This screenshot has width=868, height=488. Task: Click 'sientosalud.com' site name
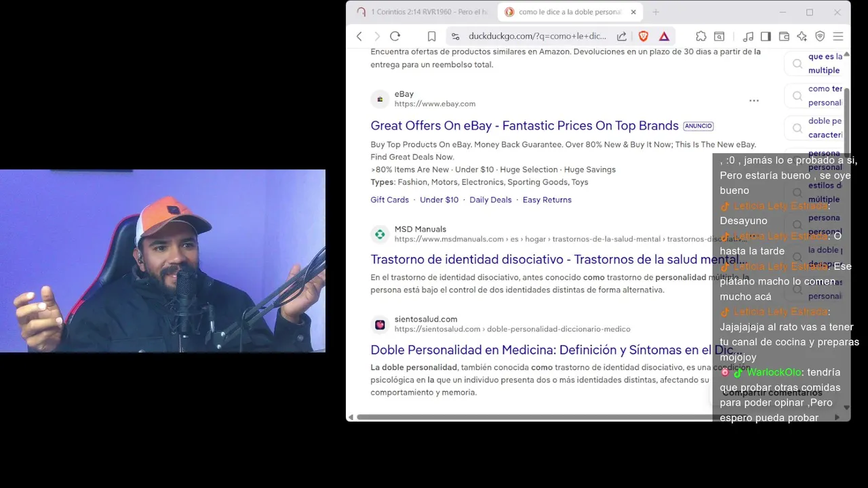pyautogui.click(x=426, y=319)
